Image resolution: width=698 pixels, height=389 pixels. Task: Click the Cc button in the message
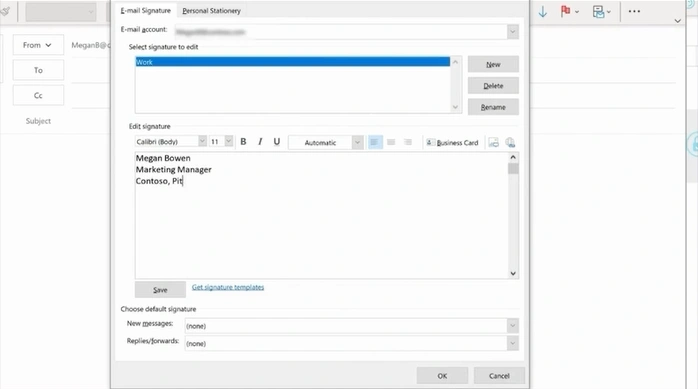[38, 95]
